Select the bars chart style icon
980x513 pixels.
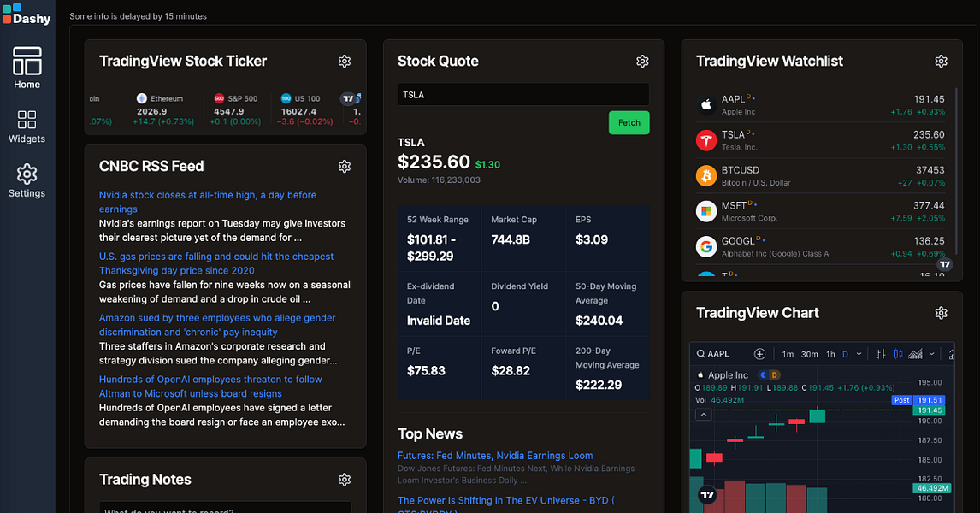[x=881, y=354]
